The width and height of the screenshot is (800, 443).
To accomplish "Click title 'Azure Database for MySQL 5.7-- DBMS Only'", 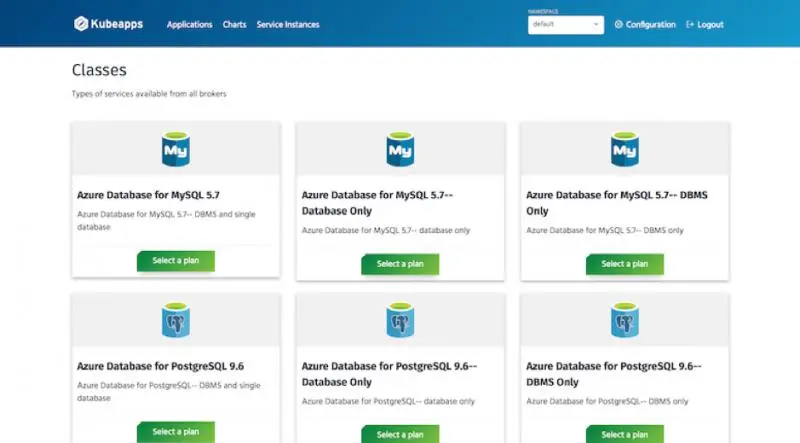I will (617, 203).
